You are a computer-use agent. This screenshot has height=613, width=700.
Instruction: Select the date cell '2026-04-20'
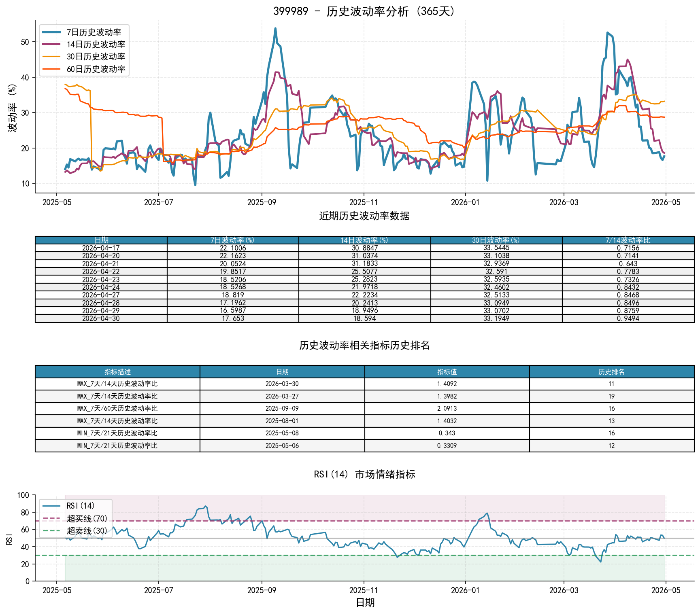(x=101, y=256)
